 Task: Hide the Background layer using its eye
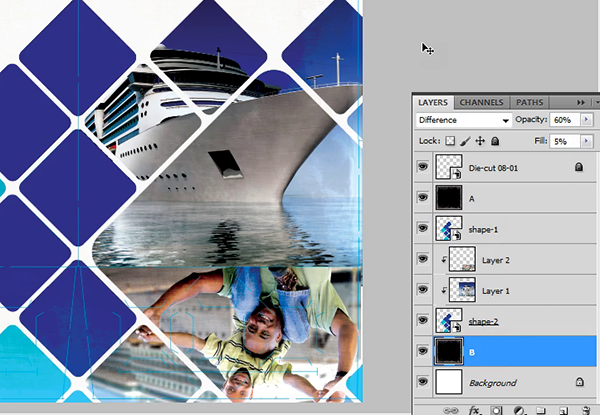coord(423,382)
